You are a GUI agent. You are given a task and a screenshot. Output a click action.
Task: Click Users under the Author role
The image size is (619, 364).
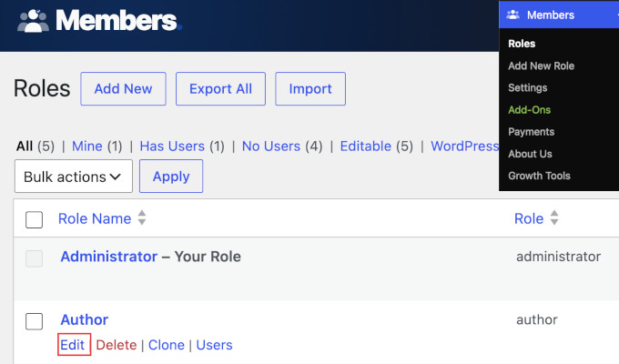click(214, 345)
